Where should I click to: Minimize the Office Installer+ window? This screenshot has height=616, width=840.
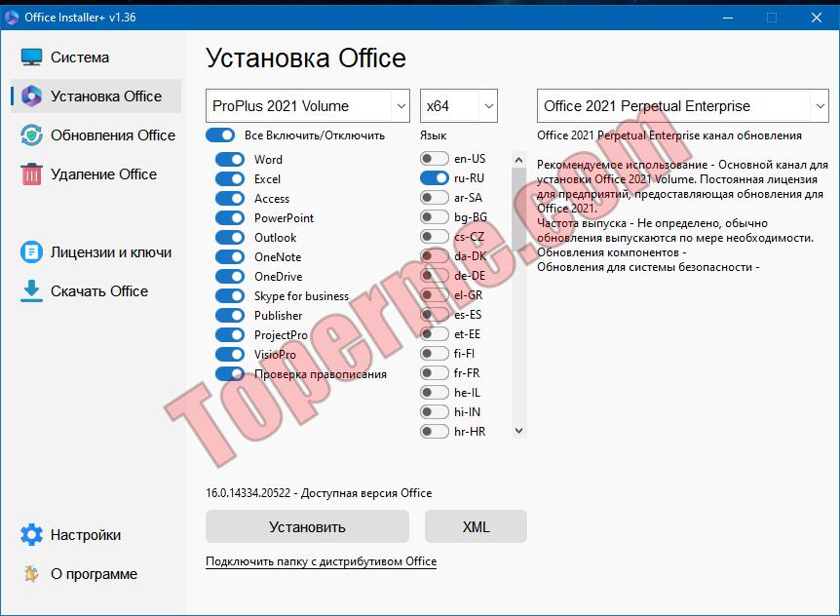click(728, 18)
